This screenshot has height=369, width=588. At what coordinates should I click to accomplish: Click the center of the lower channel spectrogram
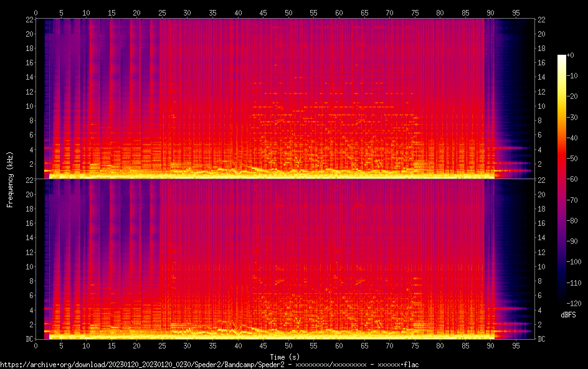pyautogui.click(x=285, y=259)
